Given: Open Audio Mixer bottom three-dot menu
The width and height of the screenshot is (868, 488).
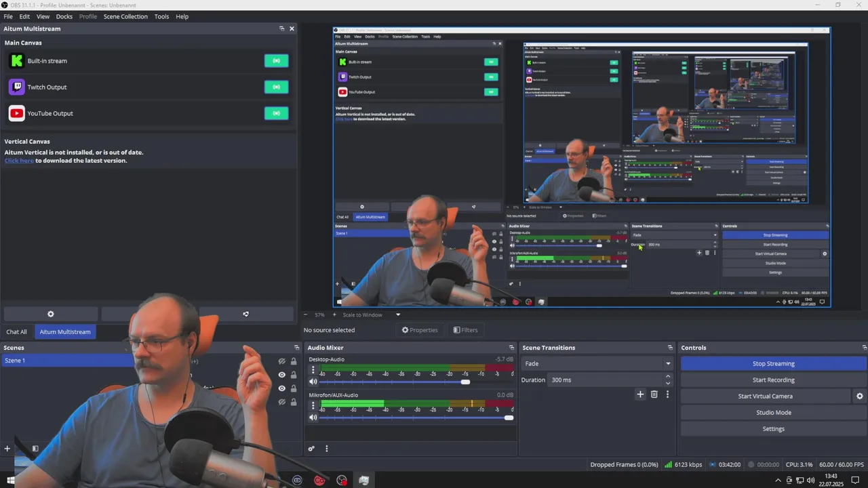Looking at the screenshot, I should click(326, 449).
